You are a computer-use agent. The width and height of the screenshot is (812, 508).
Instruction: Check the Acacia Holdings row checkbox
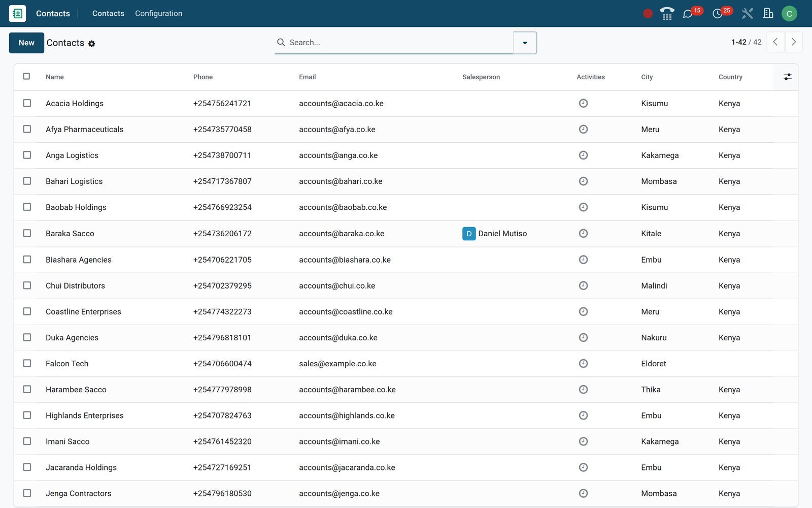(27, 103)
